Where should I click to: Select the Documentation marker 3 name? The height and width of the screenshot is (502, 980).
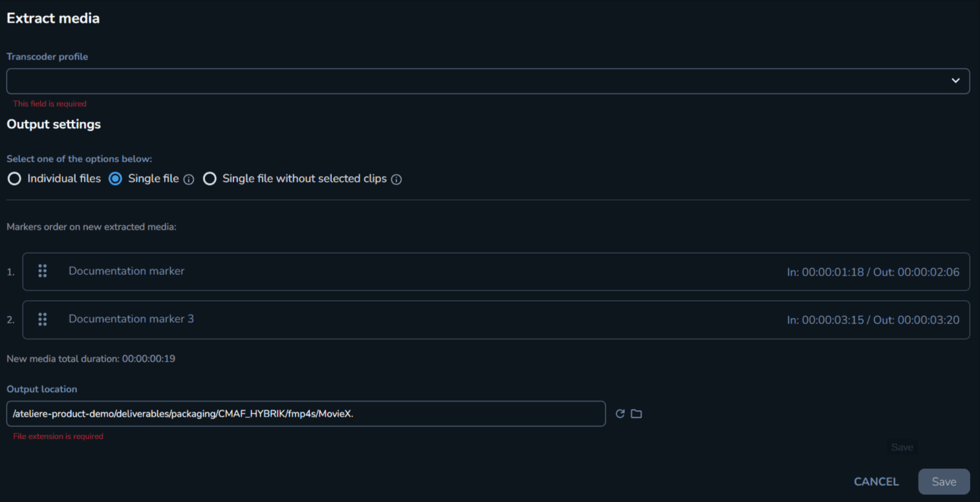pos(131,319)
